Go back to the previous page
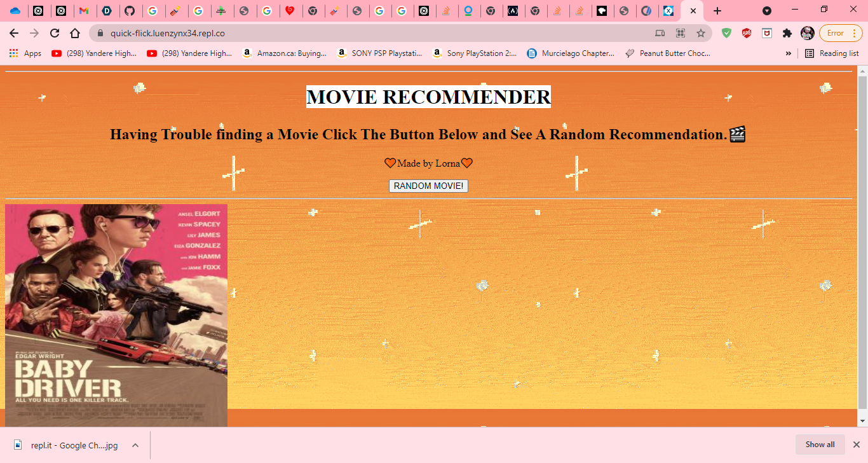Image resolution: width=868 pixels, height=463 pixels. (14, 33)
